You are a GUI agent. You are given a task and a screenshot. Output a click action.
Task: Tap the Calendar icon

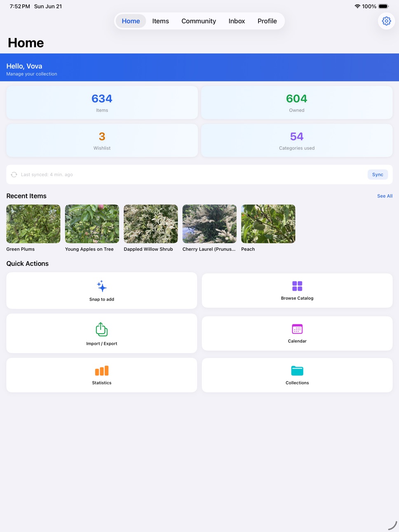click(297, 329)
